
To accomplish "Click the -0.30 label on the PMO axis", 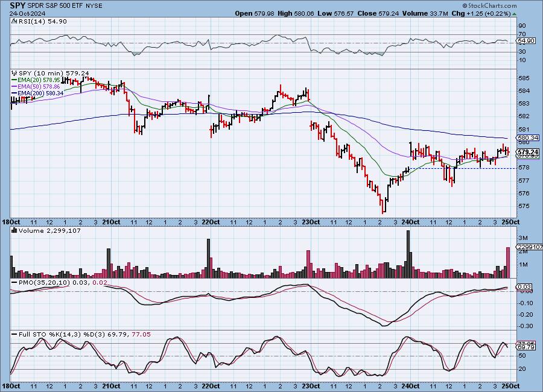I will [x=526, y=326].
